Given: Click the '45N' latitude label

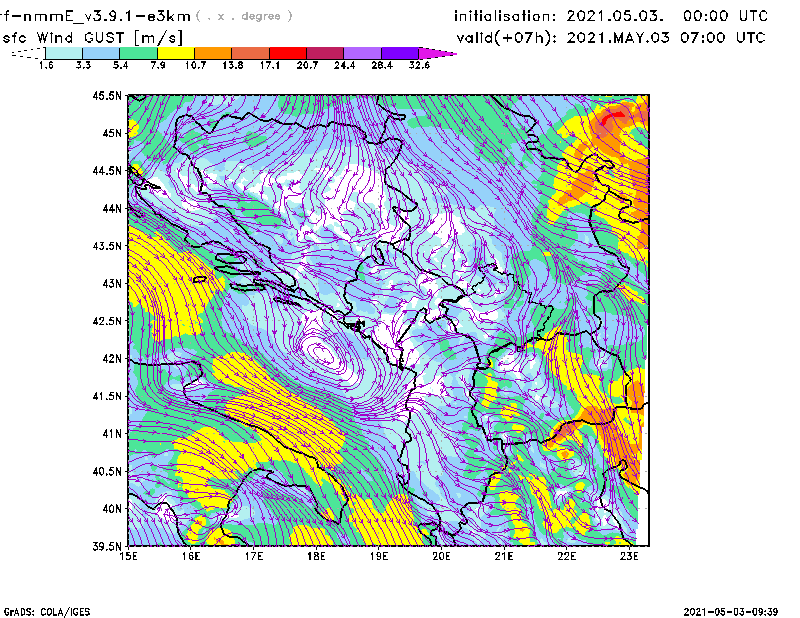Looking at the screenshot, I should click(x=112, y=133).
